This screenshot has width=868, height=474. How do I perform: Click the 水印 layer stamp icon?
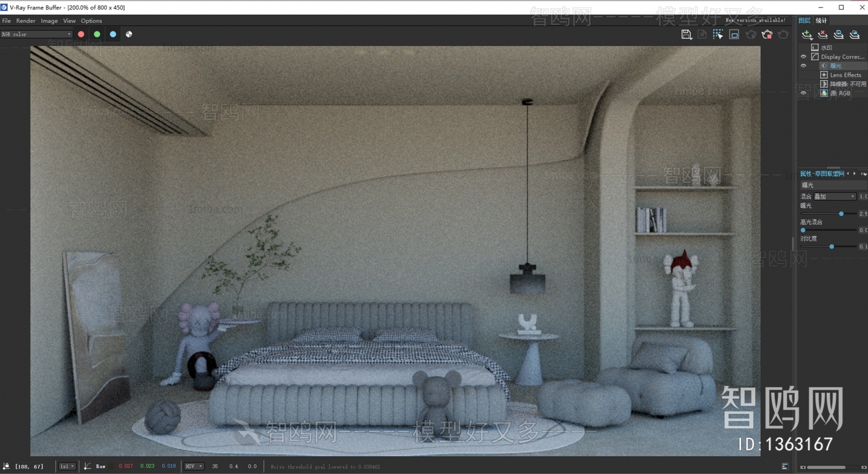(x=815, y=48)
